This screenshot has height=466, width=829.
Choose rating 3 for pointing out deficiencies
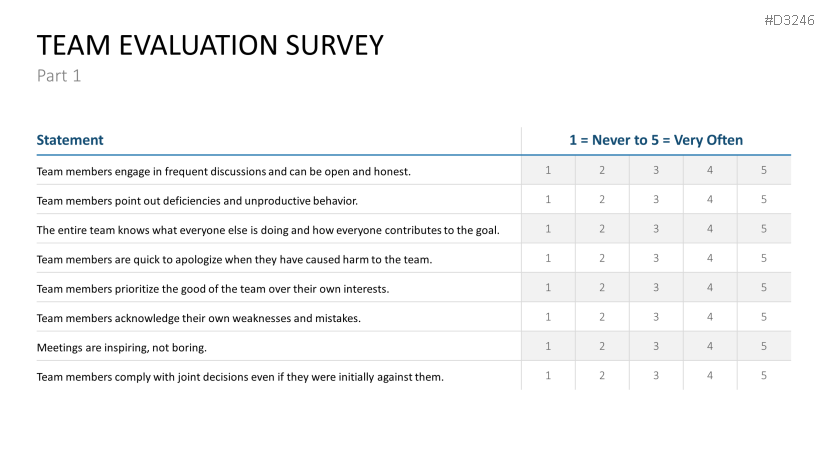pyautogui.click(x=656, y=199)
